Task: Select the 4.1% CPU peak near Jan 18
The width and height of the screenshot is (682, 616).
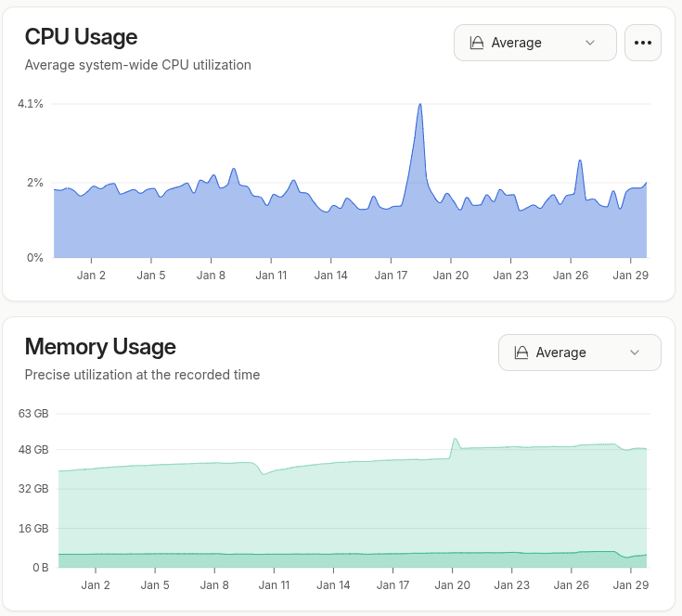Action: (420, 105)
